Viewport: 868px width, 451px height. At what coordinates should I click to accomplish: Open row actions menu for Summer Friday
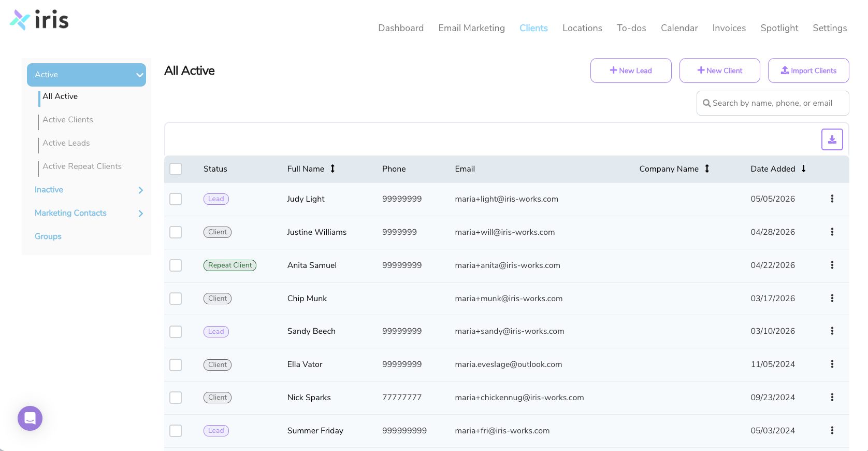pos(832,430)
